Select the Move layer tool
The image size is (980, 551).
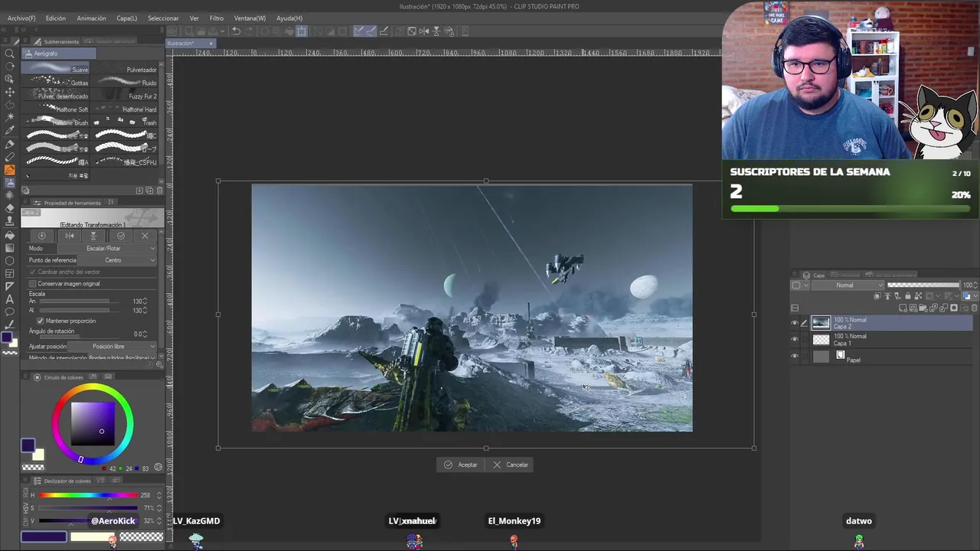[x=10, y=92]
